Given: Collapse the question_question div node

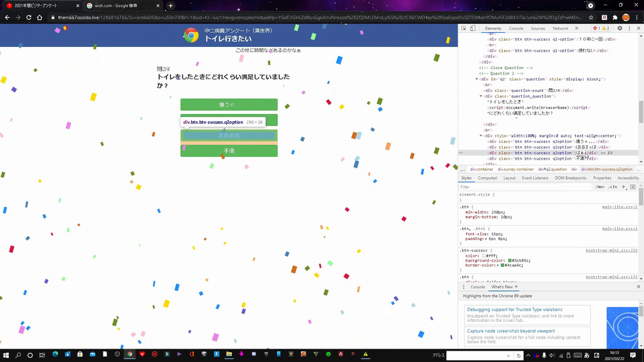Looking at the screenshot, I should point(481,96).
